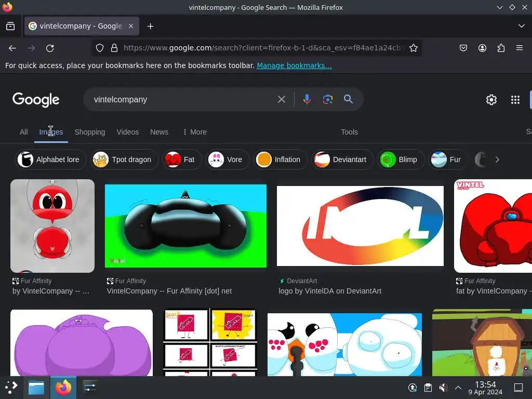Viewport: 532px width, 399px height.
Task: Switch to the Videos tab
Action: pyautogui.click(x=128, y=132)
